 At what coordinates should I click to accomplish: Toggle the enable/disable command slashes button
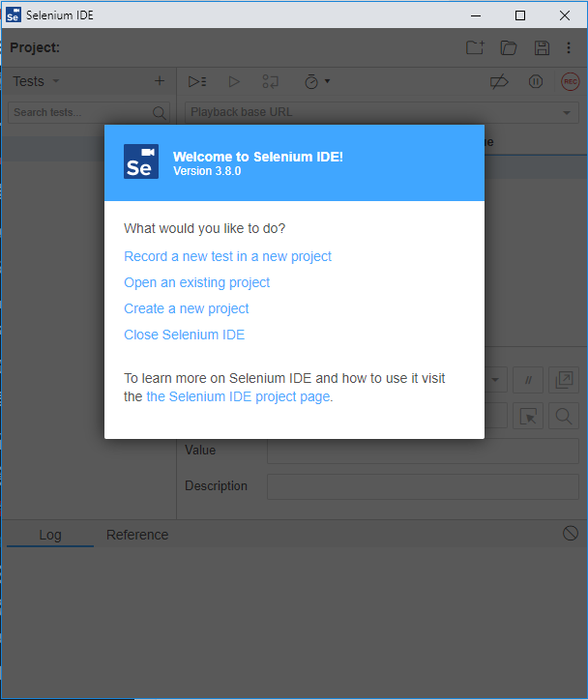pyautogui.click(x=528, y=380)
